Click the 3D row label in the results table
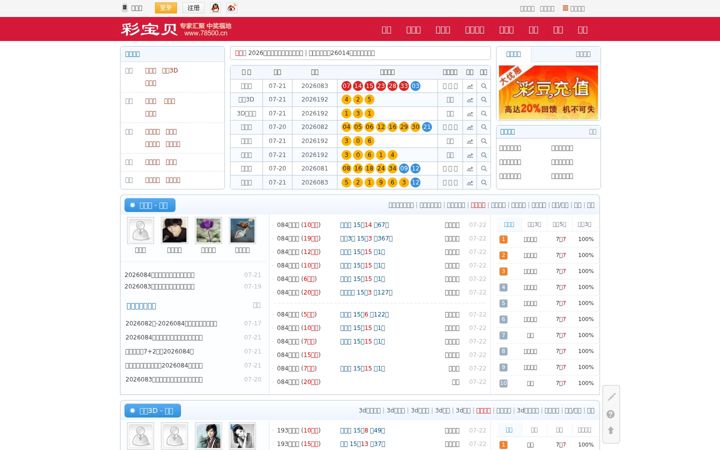 coord(246,100)
